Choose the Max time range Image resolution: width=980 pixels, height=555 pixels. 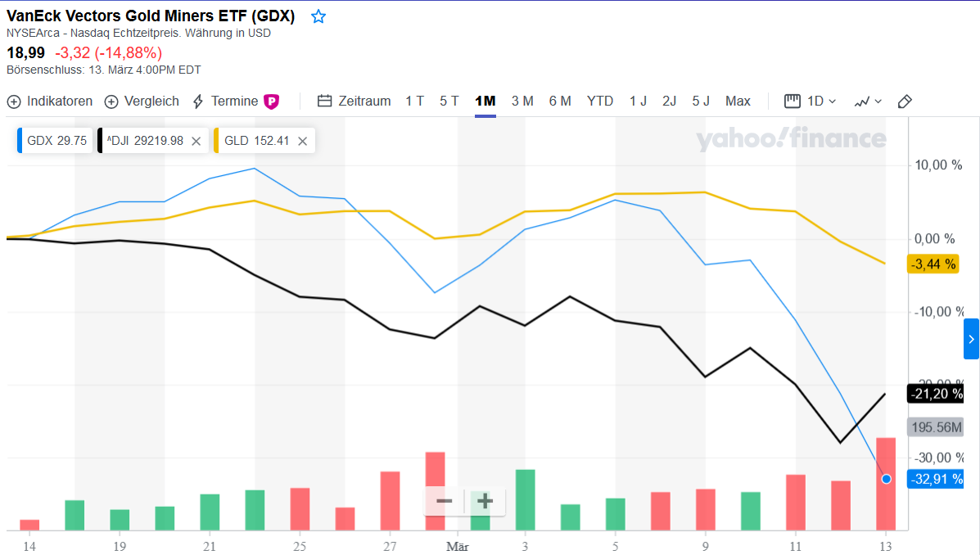[x=738, y=102]
